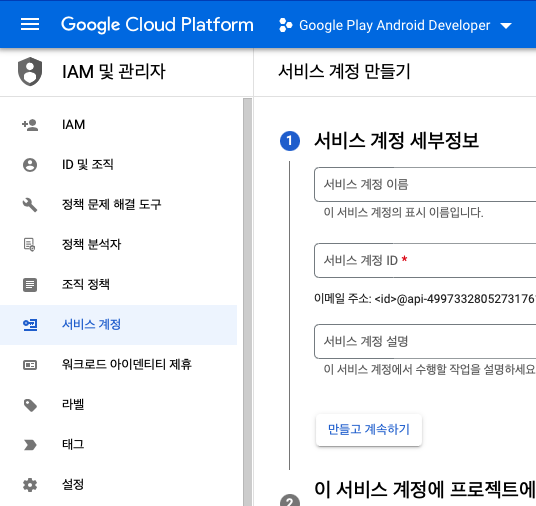Click the hint '이 서비스 계정에서 수행할 작업을 설명하세요'

(430, 369)
